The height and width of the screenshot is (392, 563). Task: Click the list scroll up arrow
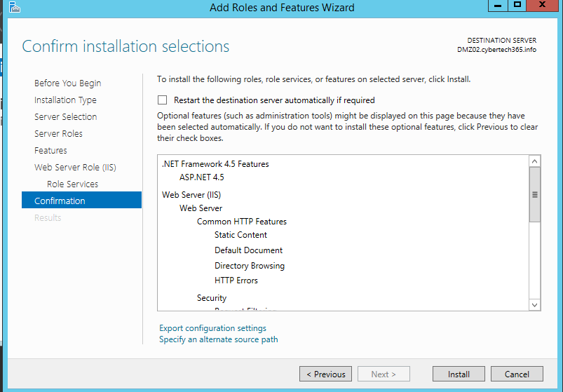pos(535,161)
